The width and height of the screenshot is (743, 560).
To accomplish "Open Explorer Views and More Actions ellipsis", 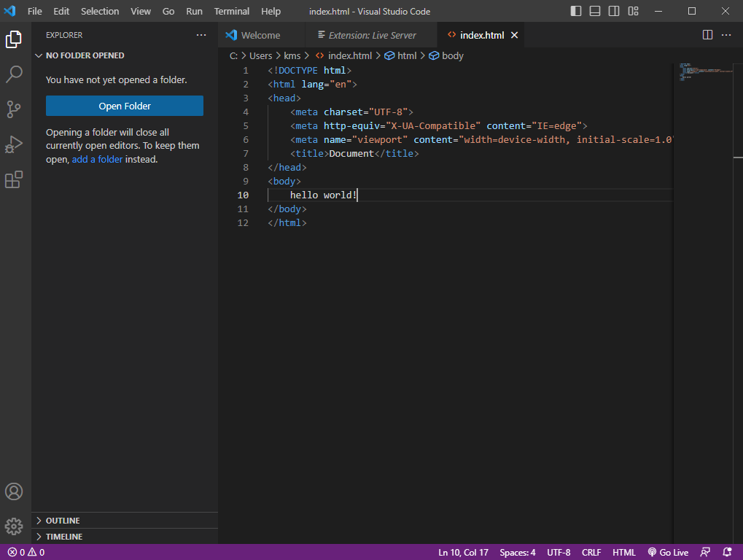I will click(201, 34).
